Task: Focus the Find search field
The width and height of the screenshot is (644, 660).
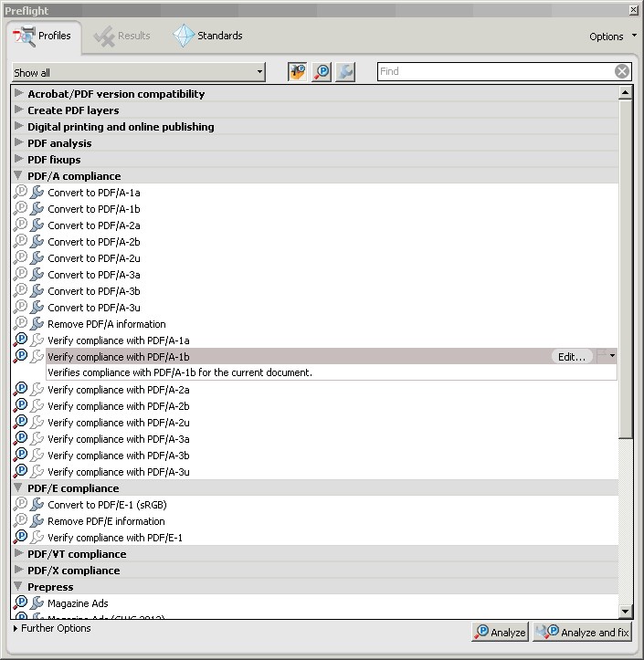Action: click(496, 71)
